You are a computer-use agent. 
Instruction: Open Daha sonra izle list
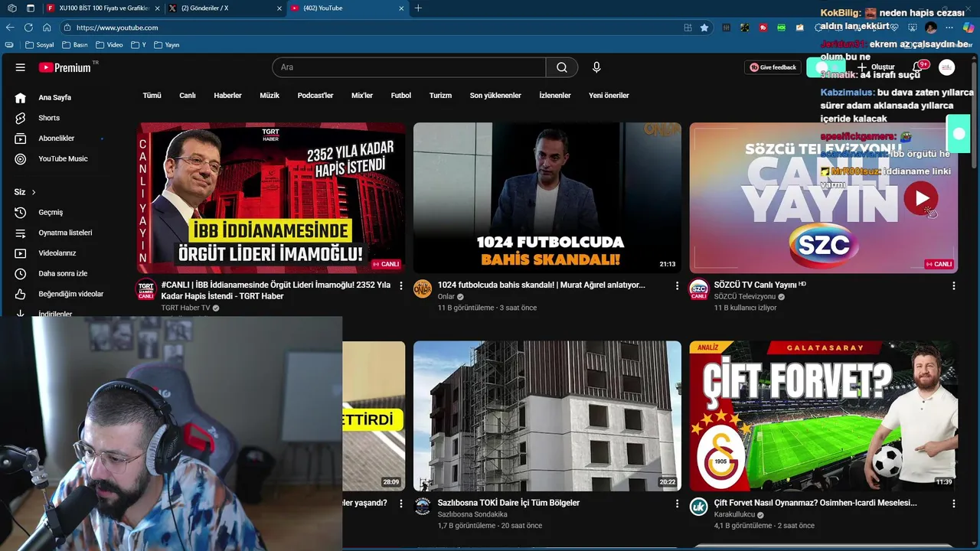[63, 273]
